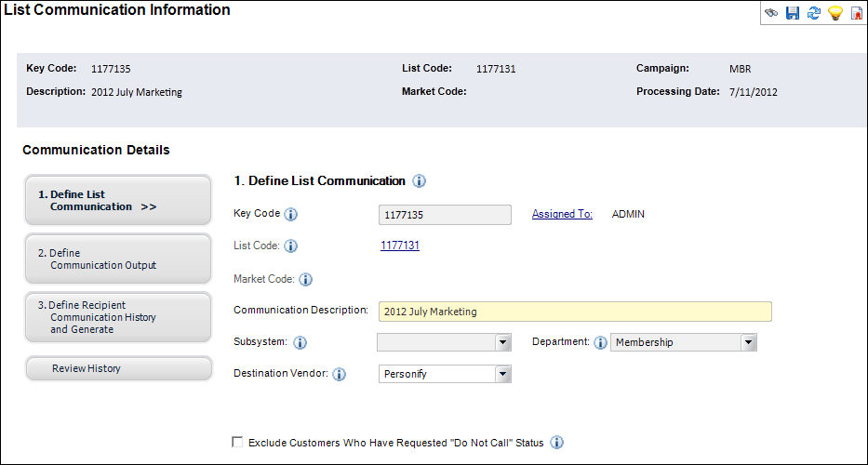Open step 3 Define Recipient Communication History
Image resolution: width=868 pixels, height=465 pixels.
(x=118, y=318)
